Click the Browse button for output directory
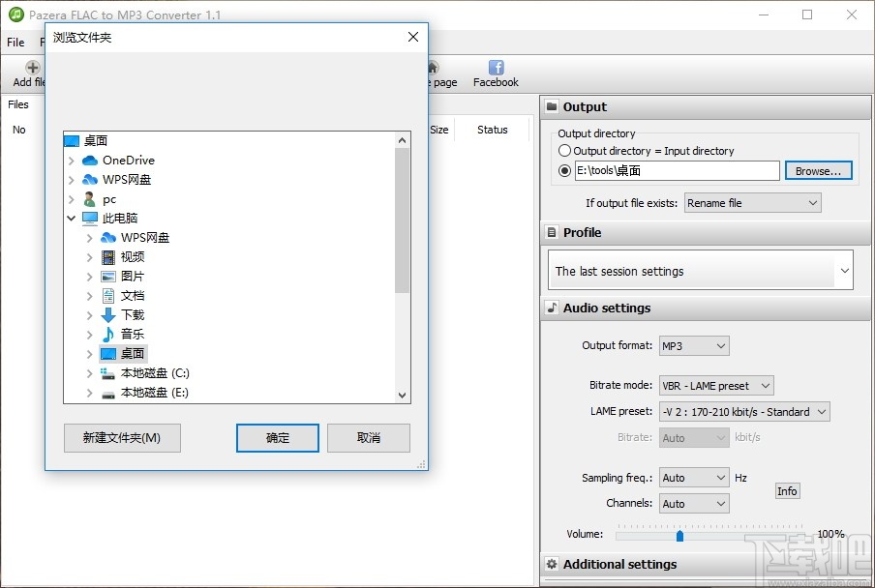The height and width of the screenshot is (588, 875). click(818, 170)
